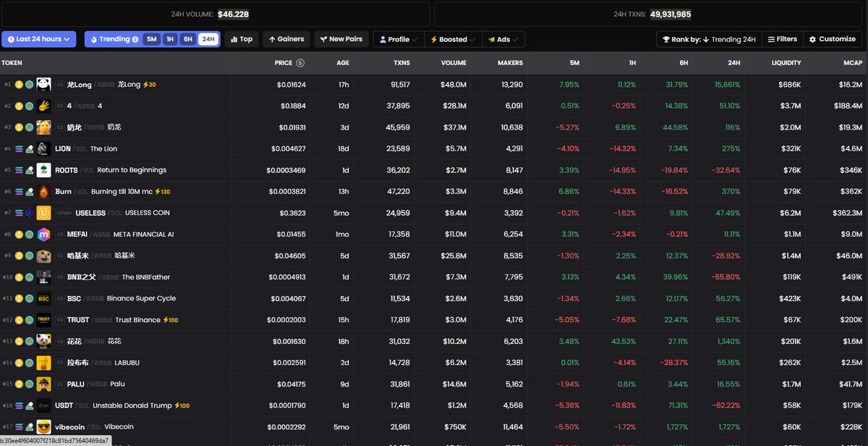
Task: Click the Gainers button
Action: (x=286, y=39)
